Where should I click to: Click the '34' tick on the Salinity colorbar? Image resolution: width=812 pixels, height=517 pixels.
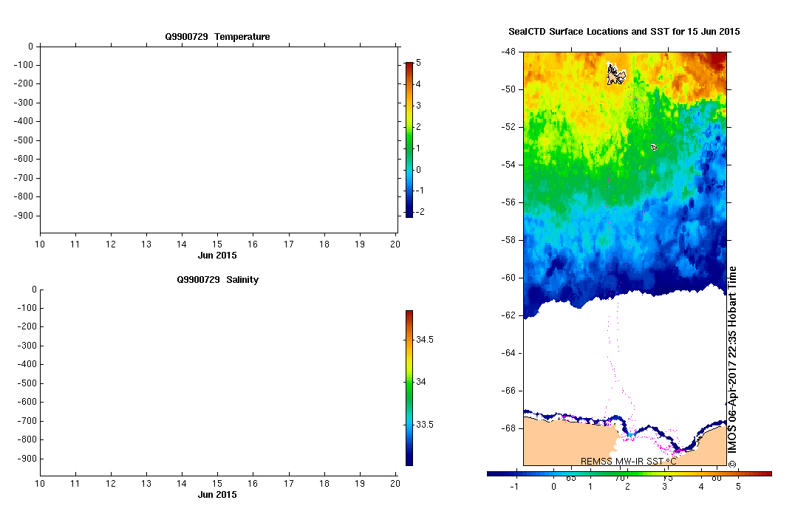coord(421,382)
